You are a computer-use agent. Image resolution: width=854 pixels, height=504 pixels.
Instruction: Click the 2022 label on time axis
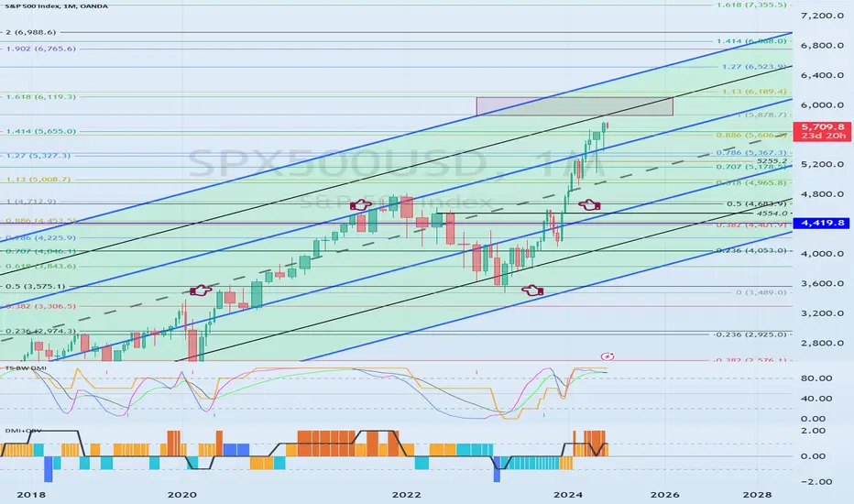pos(406,495)
